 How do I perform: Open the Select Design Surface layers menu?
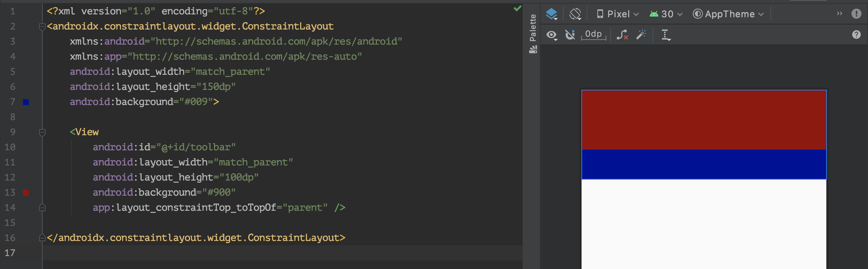coord(552,14)
